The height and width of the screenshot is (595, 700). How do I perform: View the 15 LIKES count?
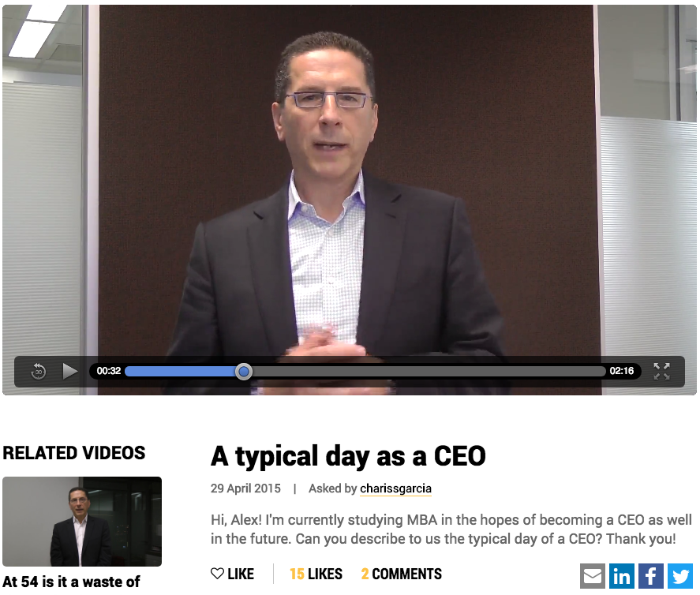tap(316, 574)
